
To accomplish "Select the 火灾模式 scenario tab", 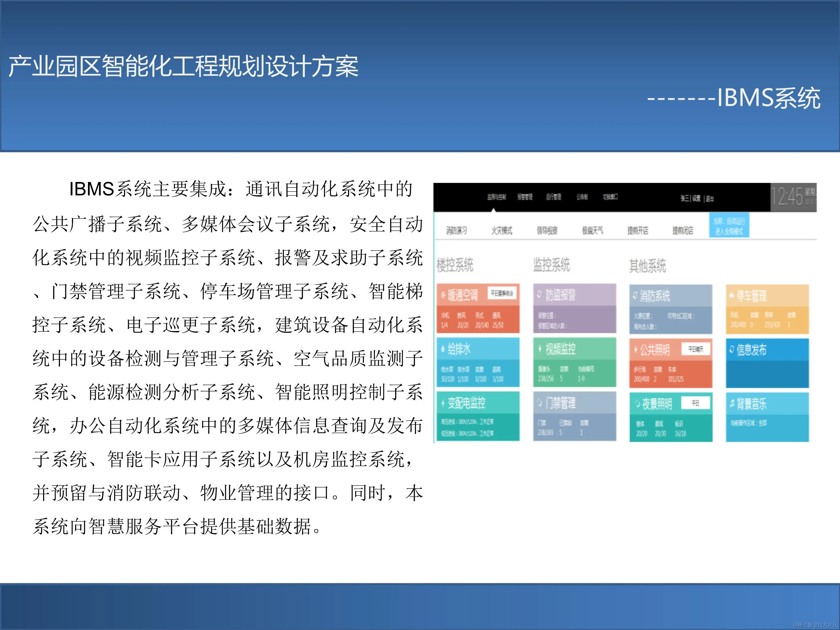I will point(502,230).
